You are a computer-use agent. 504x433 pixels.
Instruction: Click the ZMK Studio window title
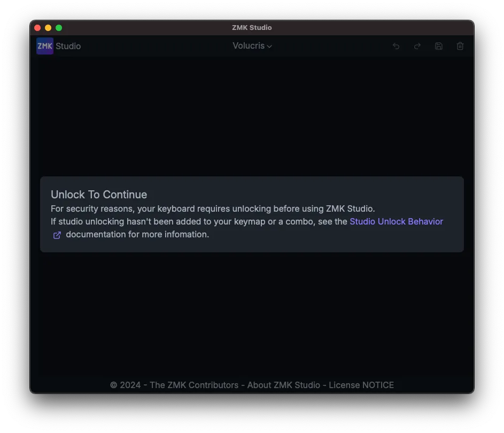click(x=252, y=28)
